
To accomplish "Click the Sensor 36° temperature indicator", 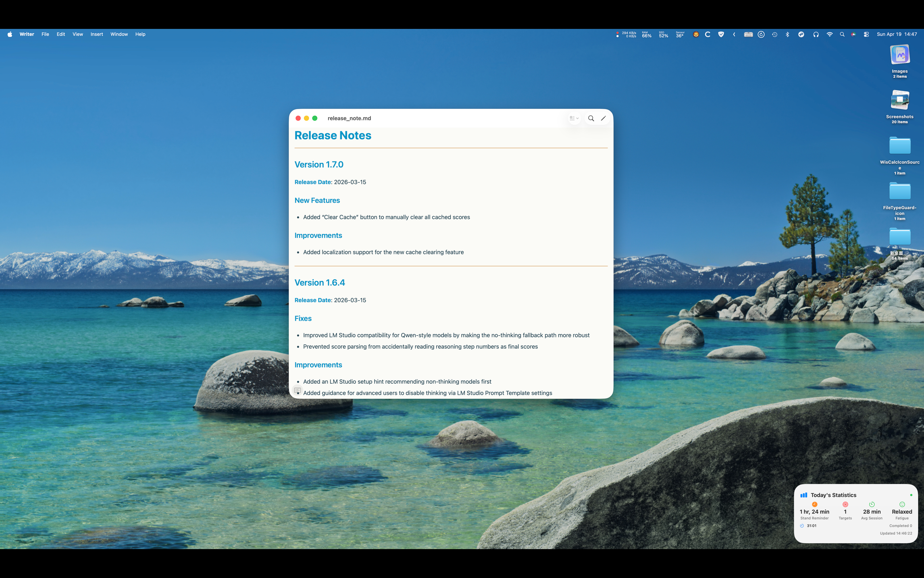I will click(680, 34).
